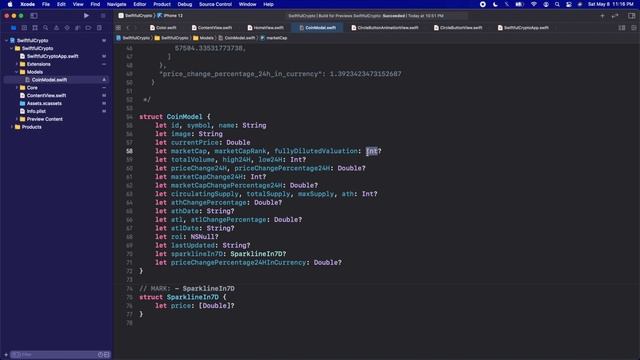
Task: Open the Editor menu
Action: [x=140, y=4]
